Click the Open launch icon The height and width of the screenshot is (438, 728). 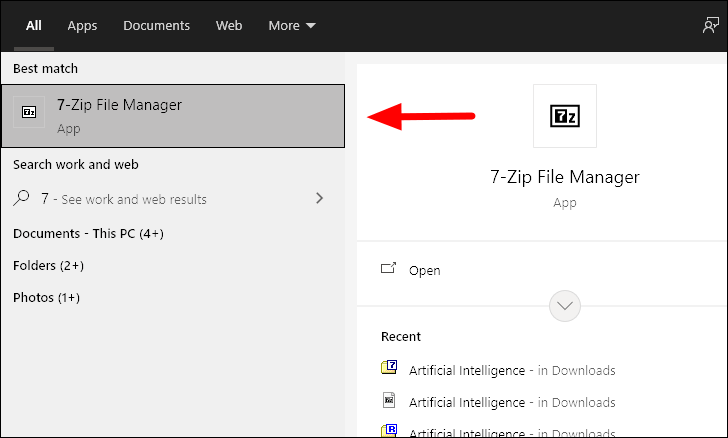(x=388, y=268)
